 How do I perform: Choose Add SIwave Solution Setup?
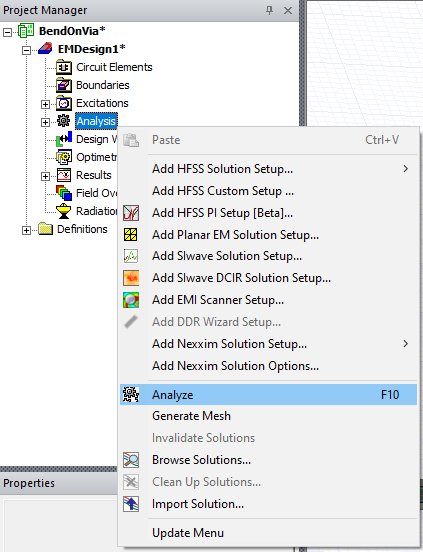tap(269, 256)
